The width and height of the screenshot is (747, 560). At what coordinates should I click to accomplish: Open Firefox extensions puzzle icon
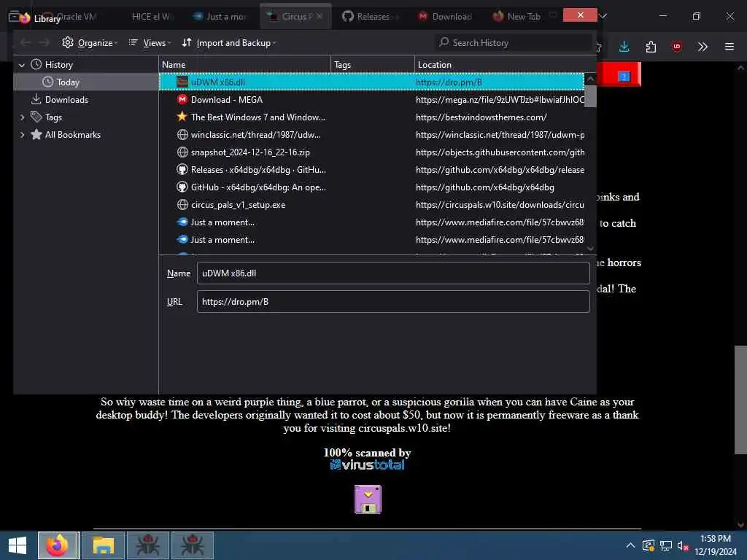tap(651, 46)
